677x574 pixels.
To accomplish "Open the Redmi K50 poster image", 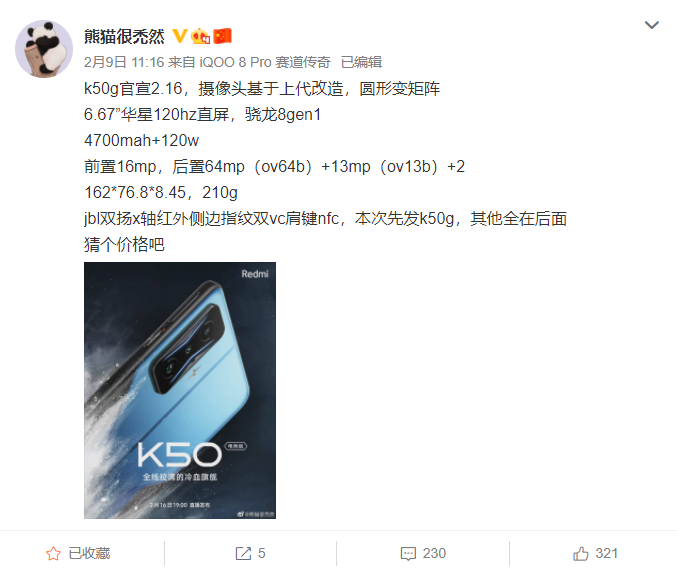I will pos(180,390).
